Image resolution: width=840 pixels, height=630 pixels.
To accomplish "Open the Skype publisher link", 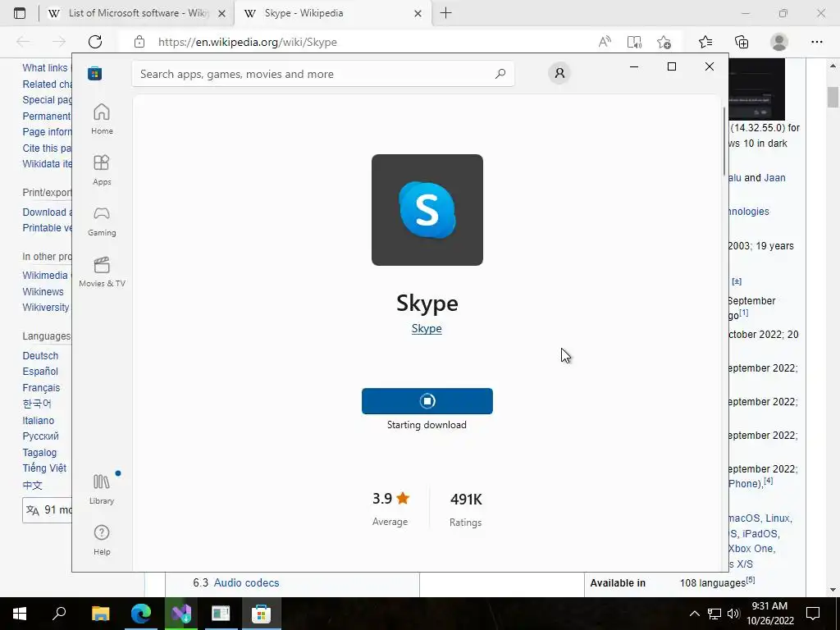I will click(x=427, y=328).
